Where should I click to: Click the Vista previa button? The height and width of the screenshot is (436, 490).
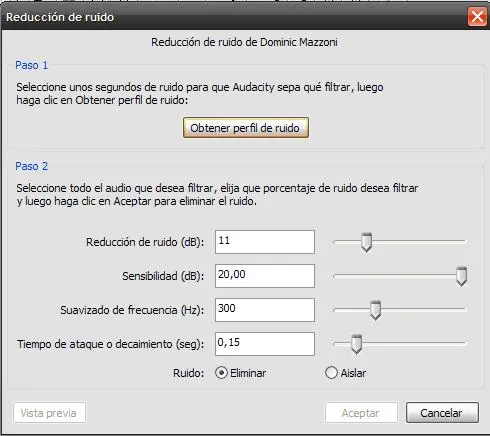click(49, 413)
